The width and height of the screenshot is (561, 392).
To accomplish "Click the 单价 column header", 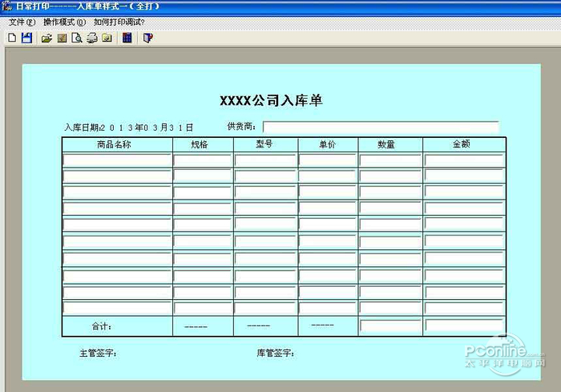I will click(328, 144).
